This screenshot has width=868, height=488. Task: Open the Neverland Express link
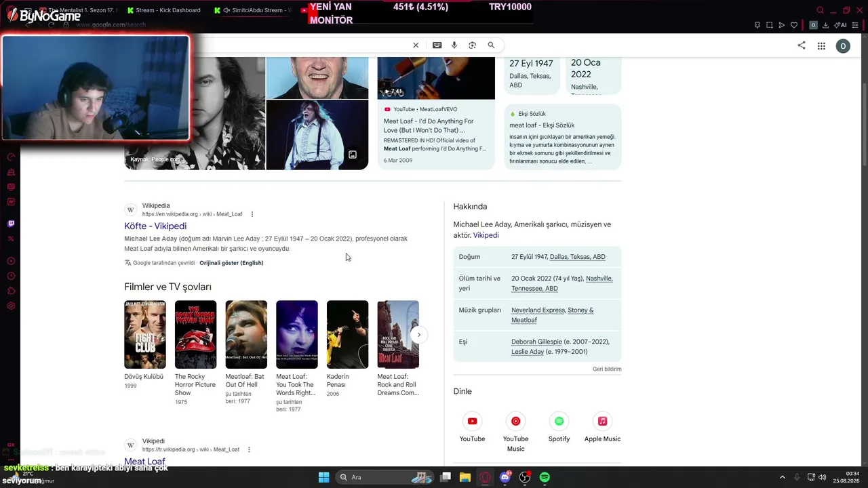pyautogui.click(x=538, y=310)
